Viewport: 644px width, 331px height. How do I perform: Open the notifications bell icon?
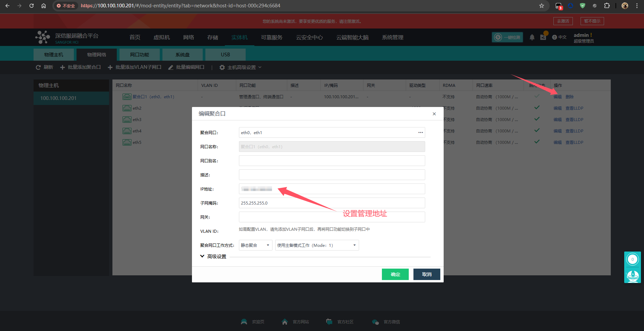pos(532,37)
